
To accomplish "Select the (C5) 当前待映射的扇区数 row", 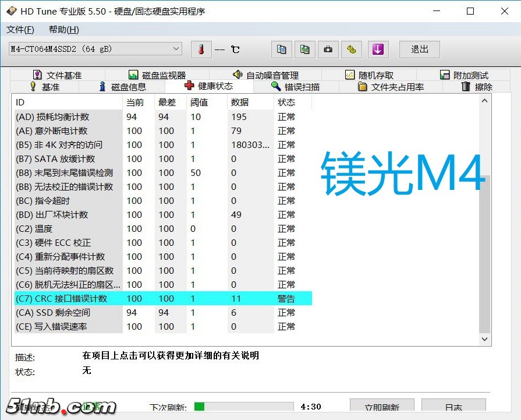I will (x=163, y=270).
